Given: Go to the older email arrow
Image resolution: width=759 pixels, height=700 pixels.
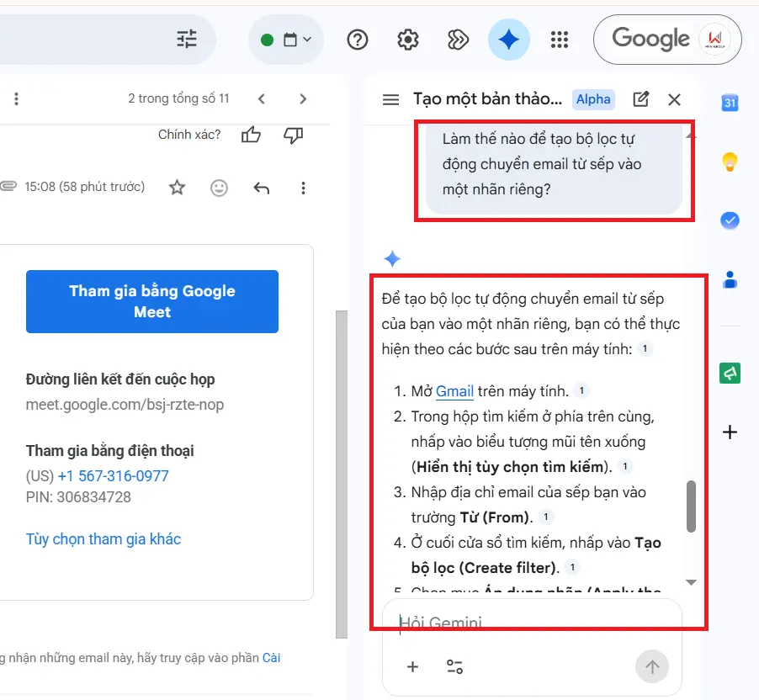Looking at the screenshot, I should pos(303,98).
